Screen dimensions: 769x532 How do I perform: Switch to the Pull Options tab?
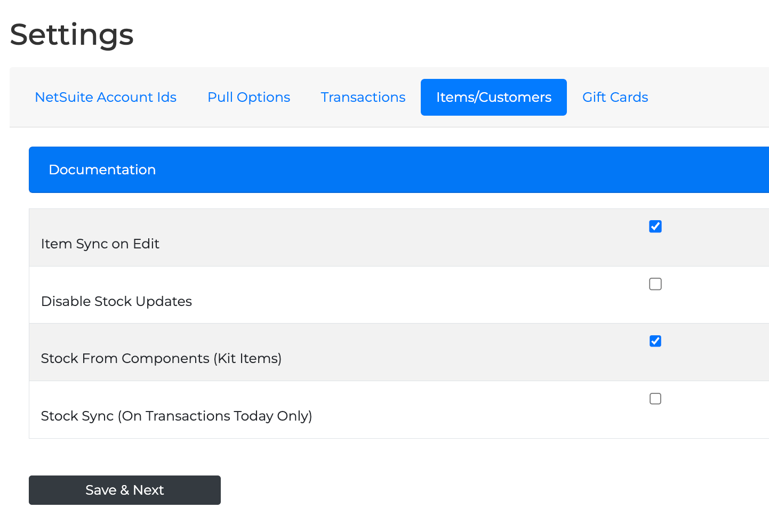pos(249,97)
